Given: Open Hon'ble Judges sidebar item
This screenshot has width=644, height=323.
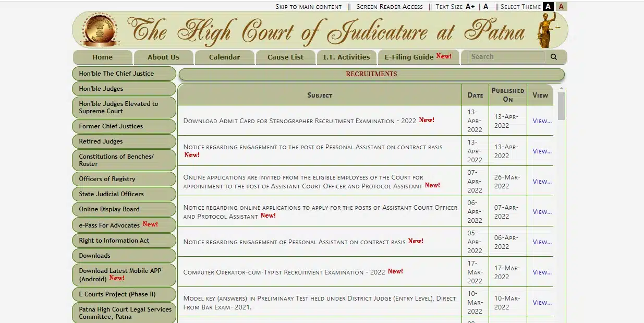Looking at the screenshot, I should tap(124, 89).
